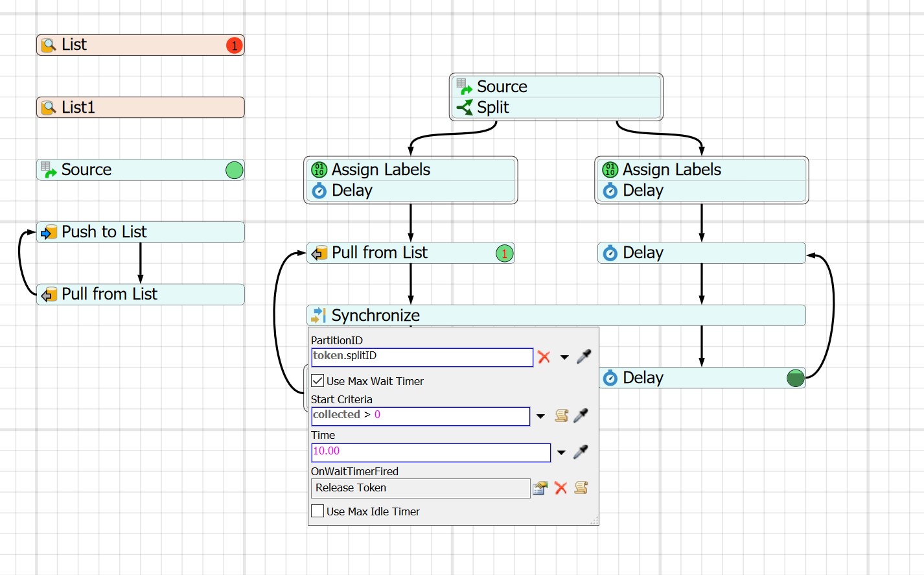924x575 pixels.
Task: Select the List1 shared asset block
Action: coord(140,108)
